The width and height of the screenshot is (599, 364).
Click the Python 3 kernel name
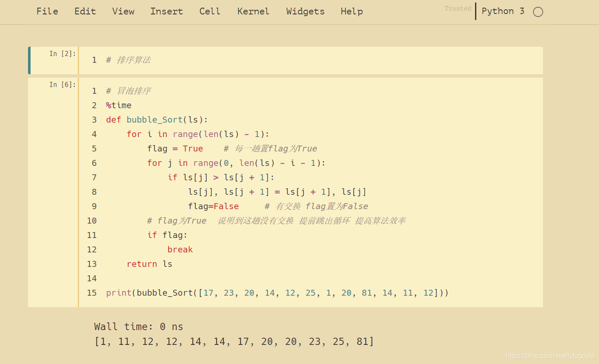click(x=503, y=11)
